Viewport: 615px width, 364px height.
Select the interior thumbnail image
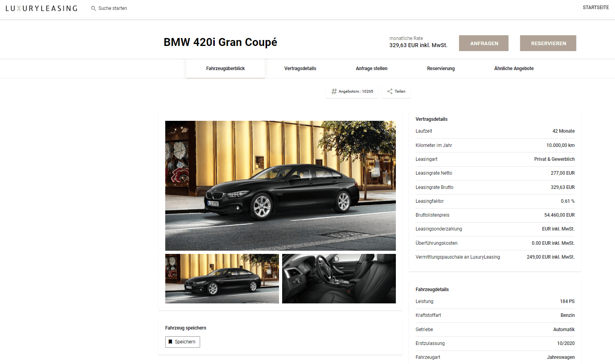coord(339,279)
